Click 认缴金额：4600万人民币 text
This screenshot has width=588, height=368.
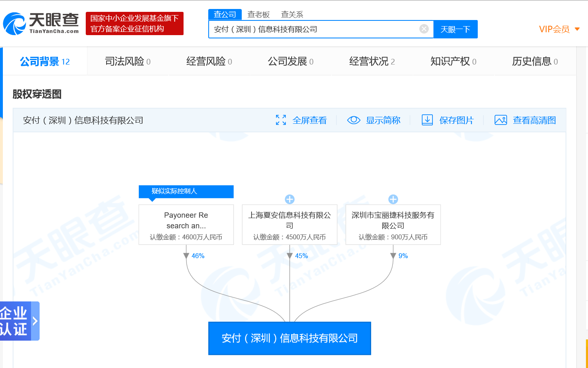pyautogui.click(x=186, y=237)
